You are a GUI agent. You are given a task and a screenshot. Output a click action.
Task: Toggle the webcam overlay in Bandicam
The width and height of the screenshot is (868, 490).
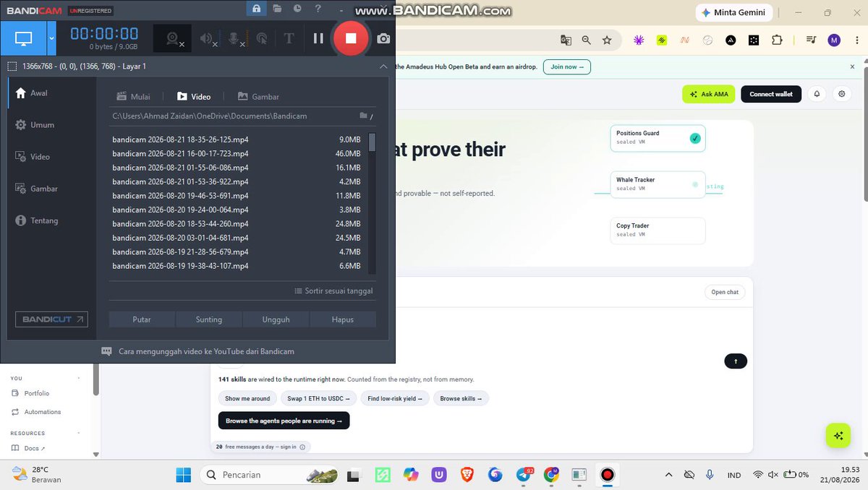[x=173, y=39]
